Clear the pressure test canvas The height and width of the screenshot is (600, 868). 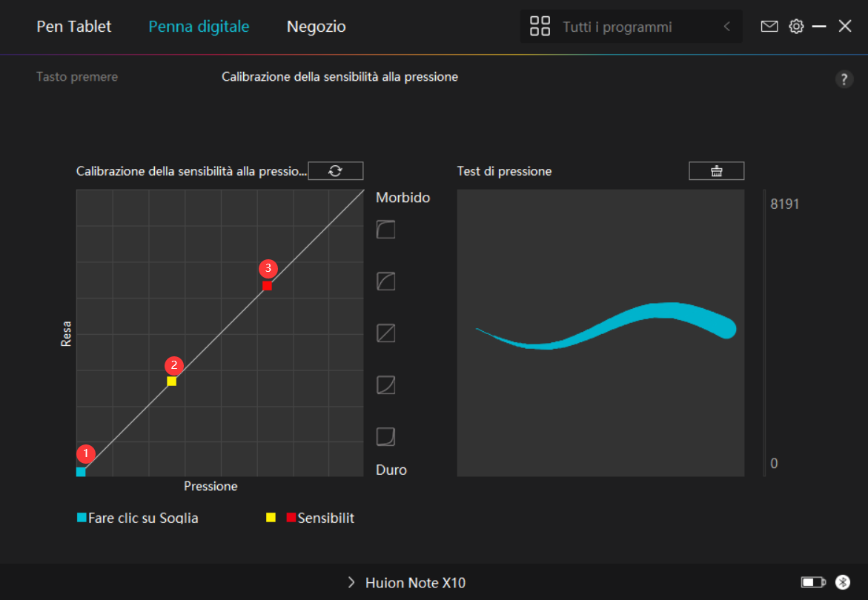[716, 171]
